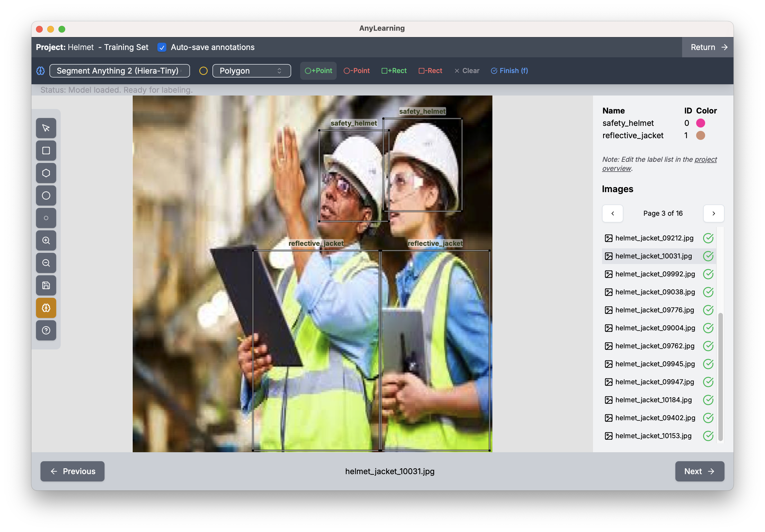Click the -Point annotation button

(x=357, y=70)
